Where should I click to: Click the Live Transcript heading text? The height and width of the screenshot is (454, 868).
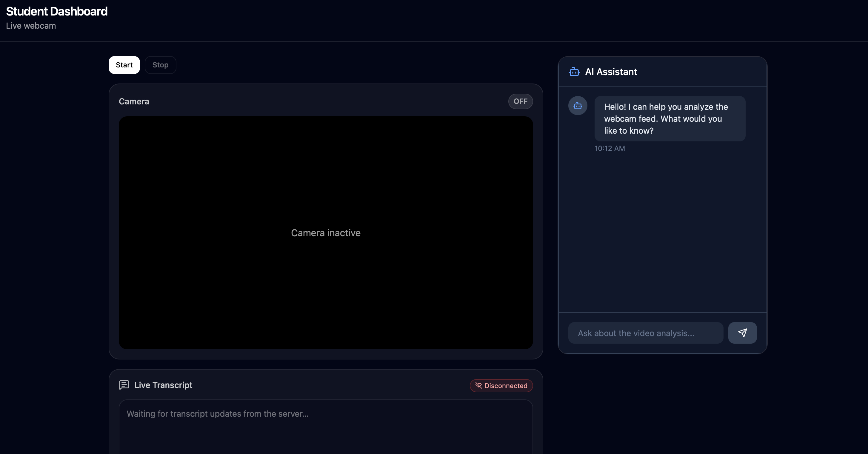[x=163, y=385]
